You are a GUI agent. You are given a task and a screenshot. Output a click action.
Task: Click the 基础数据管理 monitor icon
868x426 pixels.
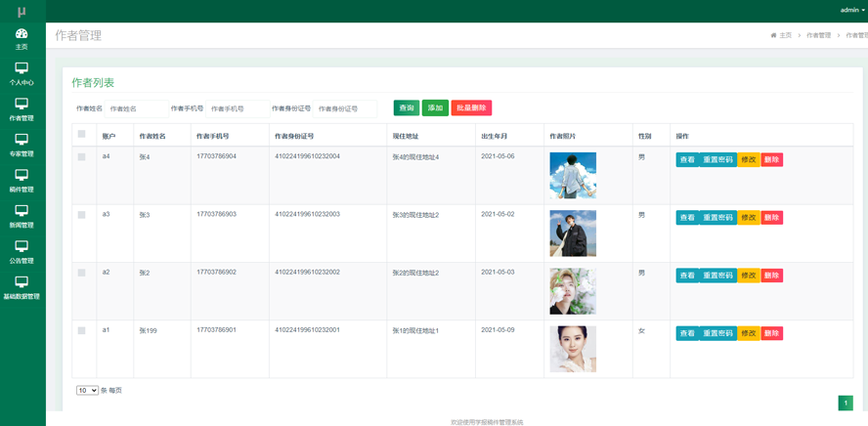(22, 281)
